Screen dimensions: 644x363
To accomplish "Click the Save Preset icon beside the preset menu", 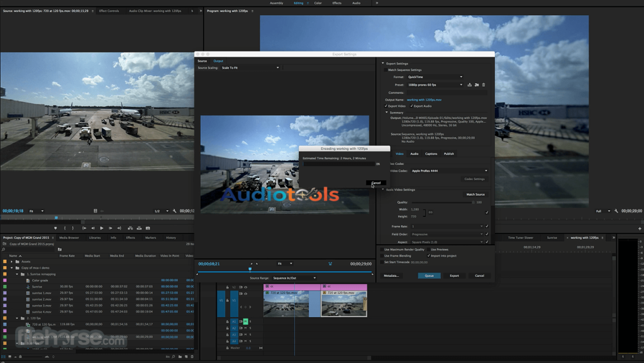I will coord(470,85).
